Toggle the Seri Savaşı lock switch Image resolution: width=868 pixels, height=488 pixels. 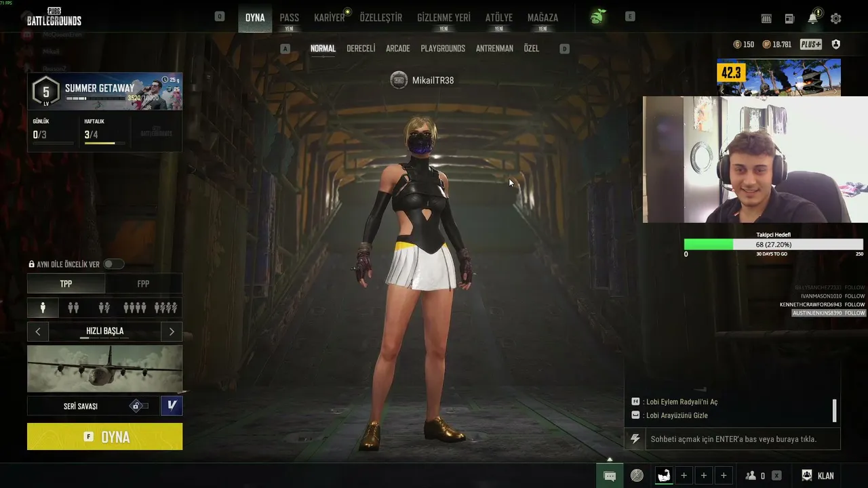(139, 406)
